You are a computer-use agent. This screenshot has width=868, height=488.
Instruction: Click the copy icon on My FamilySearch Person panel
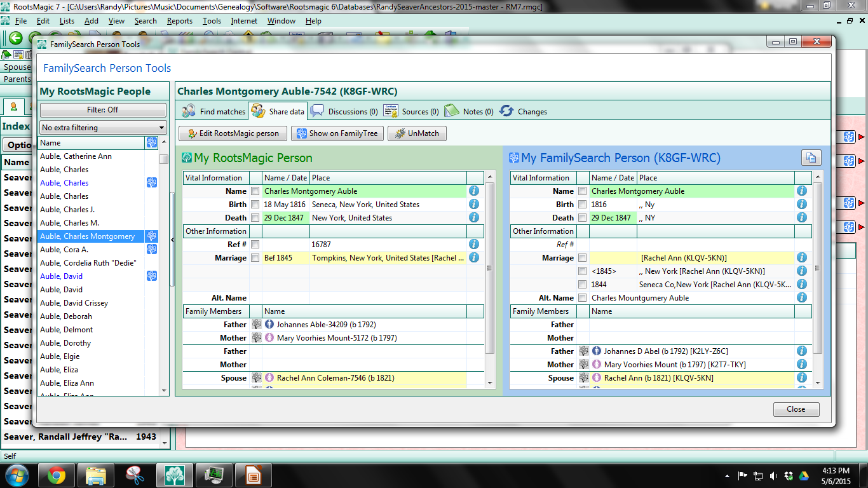(x=811, y=158)
